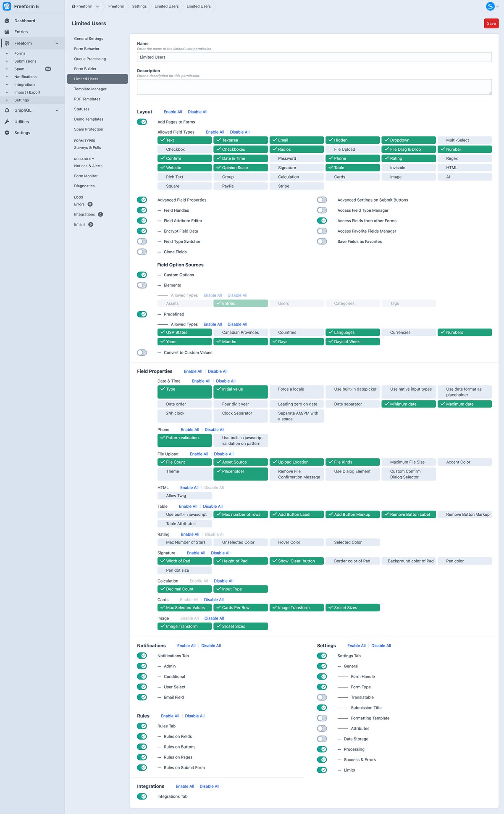Check the Multi-Select field type
504x814 pixels.
(x=465, y=140)
